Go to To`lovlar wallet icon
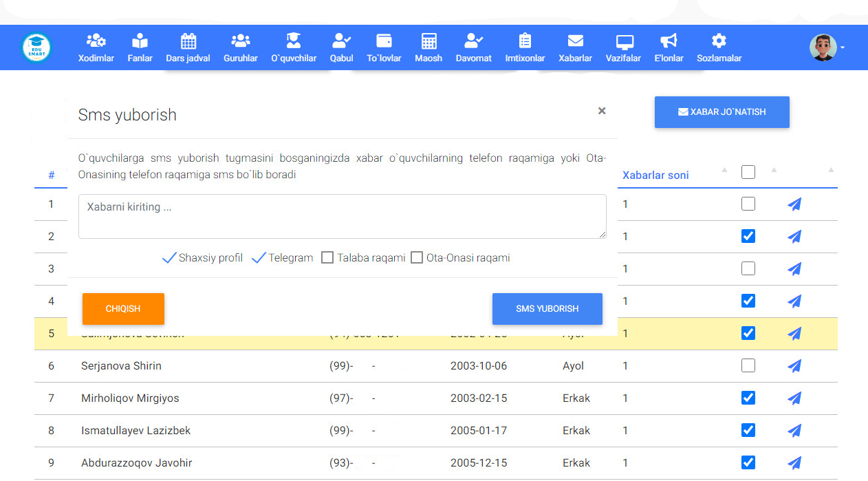Viewport: 868px width, 481px height. [384, 41]
